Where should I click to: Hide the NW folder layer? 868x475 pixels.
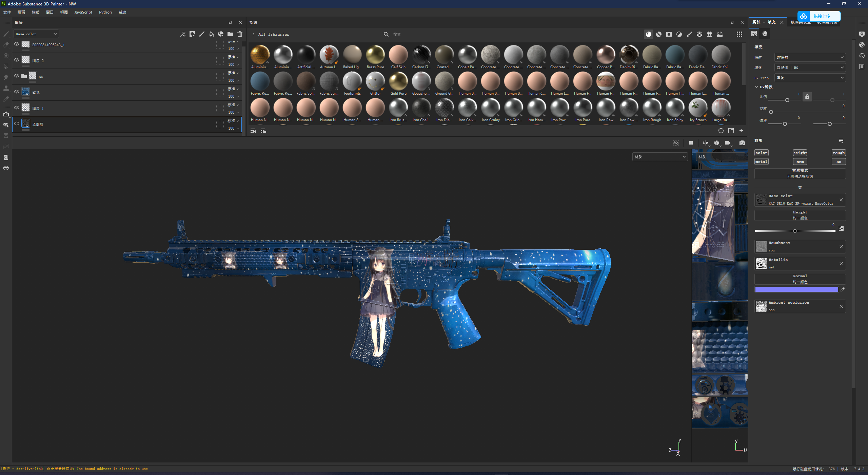pos(17,76)
